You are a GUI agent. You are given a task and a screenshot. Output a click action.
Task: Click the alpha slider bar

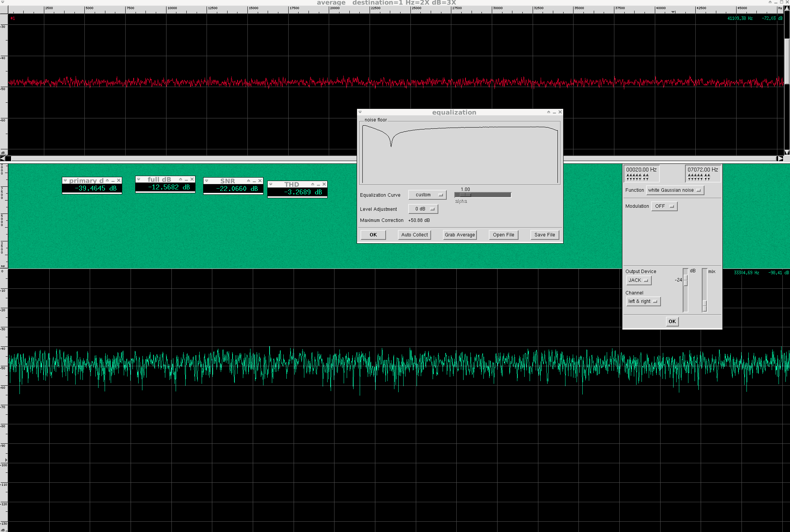click(x=483, y=195)
